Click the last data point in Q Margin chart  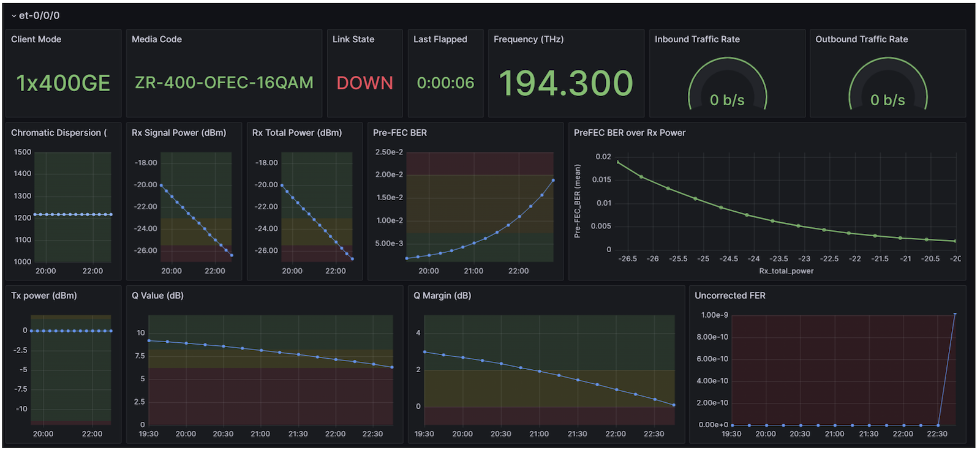pos(674,405)
